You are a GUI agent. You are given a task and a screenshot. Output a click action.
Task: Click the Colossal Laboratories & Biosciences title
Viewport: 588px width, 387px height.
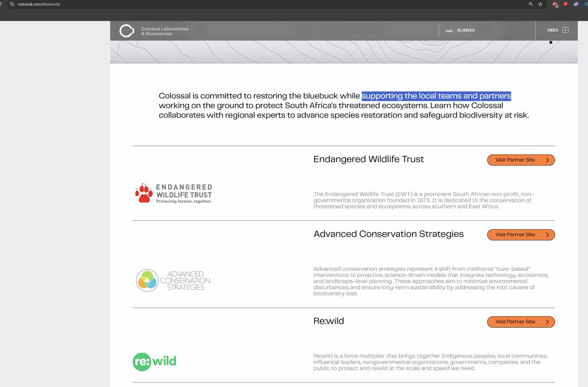tap(165, 31)
